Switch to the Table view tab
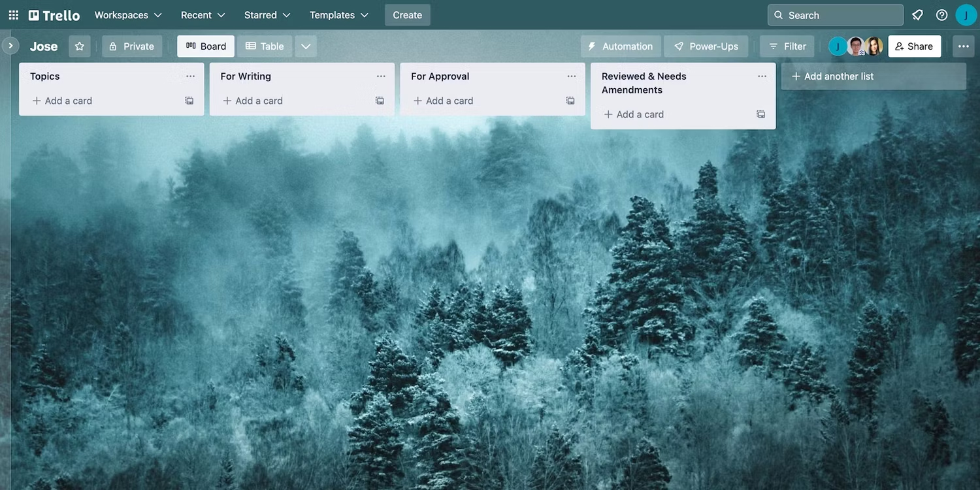Screen dimensions: 980x490 265,46
